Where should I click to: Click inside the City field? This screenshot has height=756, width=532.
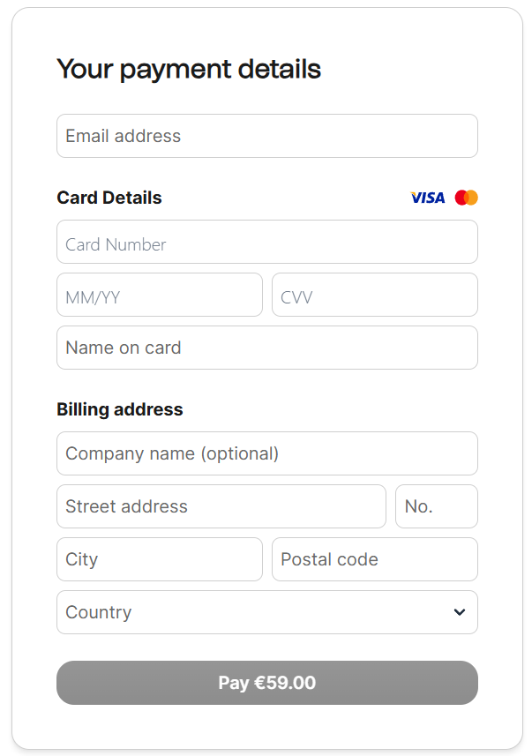pyautogui.click(x=159, y=559)
